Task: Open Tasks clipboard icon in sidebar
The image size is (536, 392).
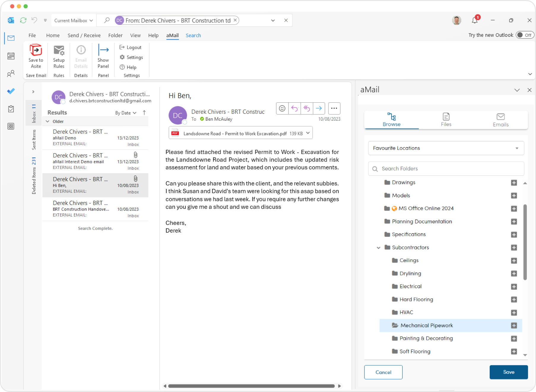Action: (11, 109)
